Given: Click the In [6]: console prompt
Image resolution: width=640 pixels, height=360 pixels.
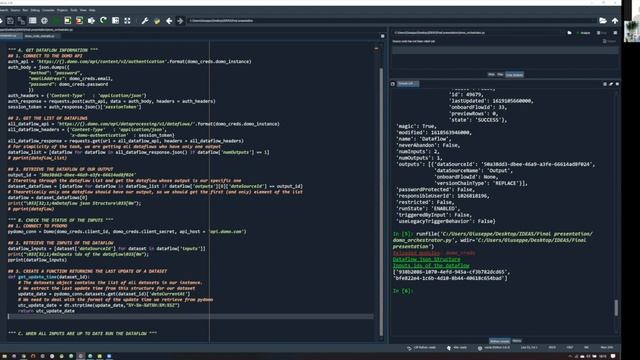Looking at the screenshot, I should coord(403,291).
